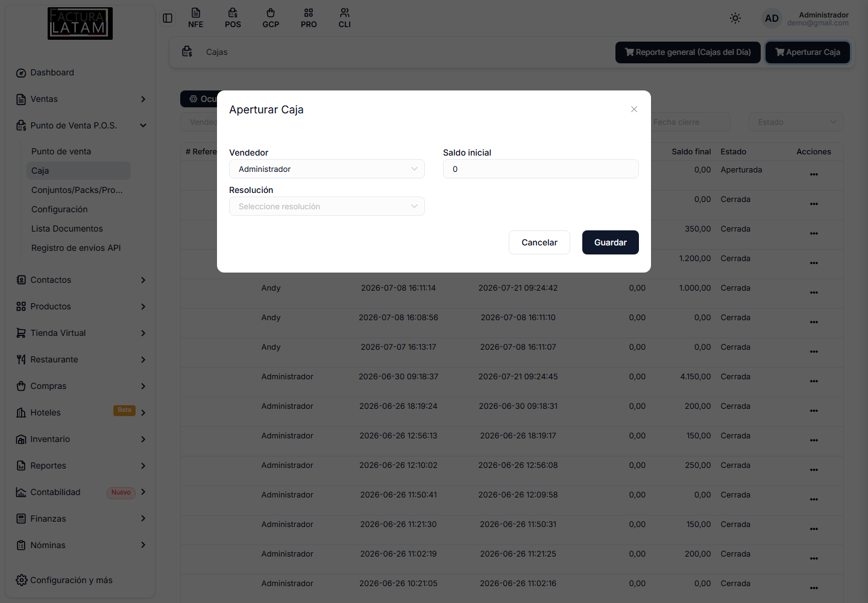
Task: Open the Resolución dropdown
Action: (327, 206)
